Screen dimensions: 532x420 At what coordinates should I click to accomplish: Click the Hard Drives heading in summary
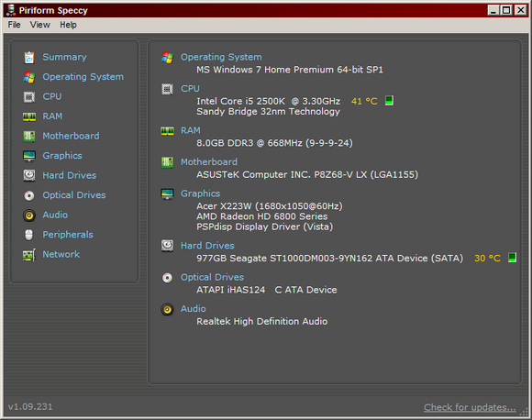tap(207, 246)
